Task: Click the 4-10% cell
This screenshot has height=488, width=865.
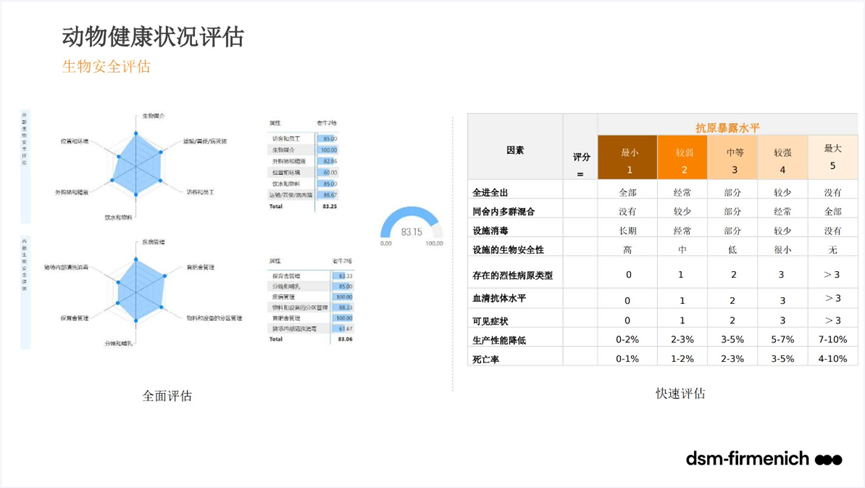Action: click(833, 359)
